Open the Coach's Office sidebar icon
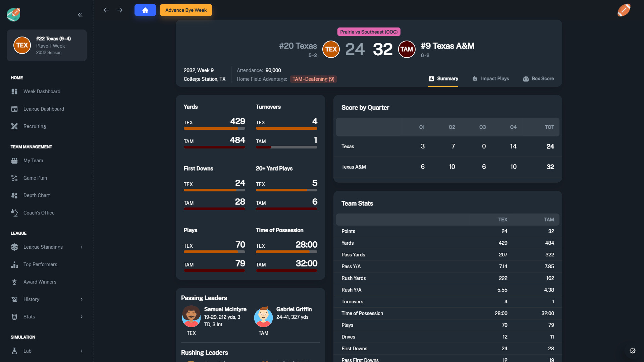The width and height of the screenshot is (644, 362). coord(15,213)
